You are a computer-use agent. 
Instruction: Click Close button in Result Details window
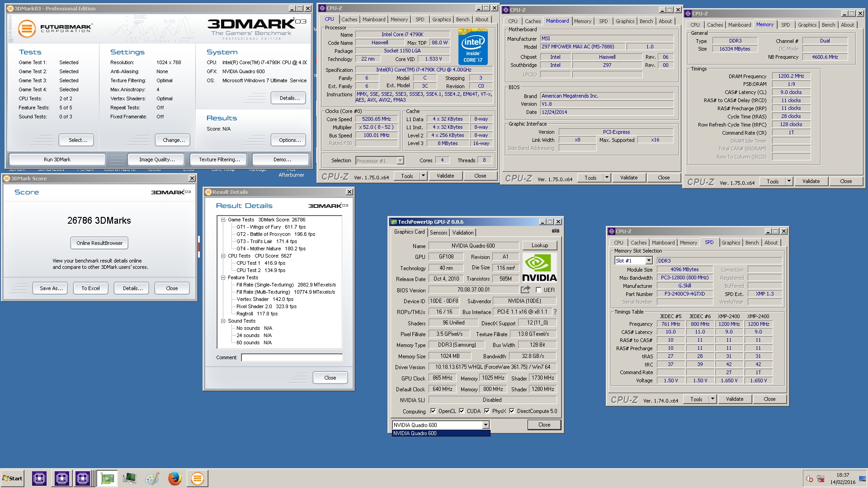[x=330, y=378]
